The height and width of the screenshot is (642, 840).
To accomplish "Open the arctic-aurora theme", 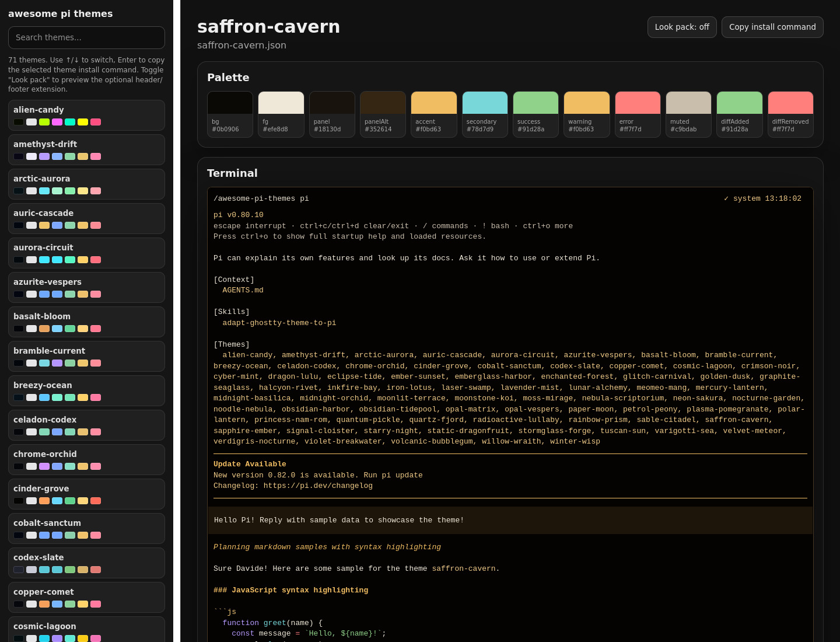I will pyautogui.click(x=86, y=184).
